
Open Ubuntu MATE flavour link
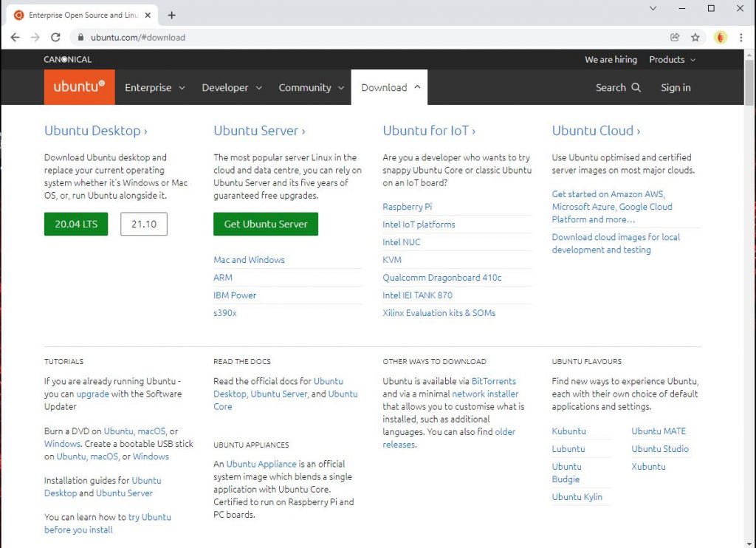pos(659,431)
